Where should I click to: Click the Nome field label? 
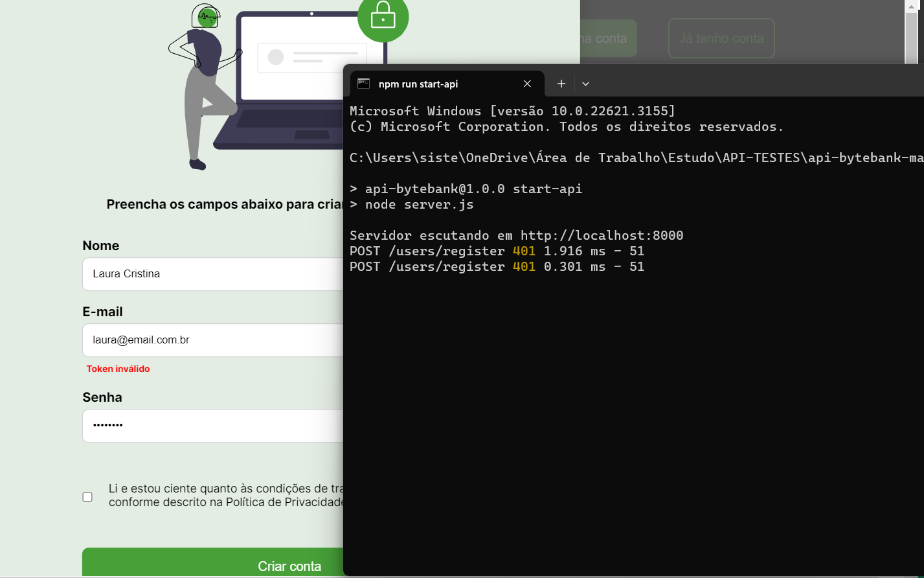click(101, 246)
